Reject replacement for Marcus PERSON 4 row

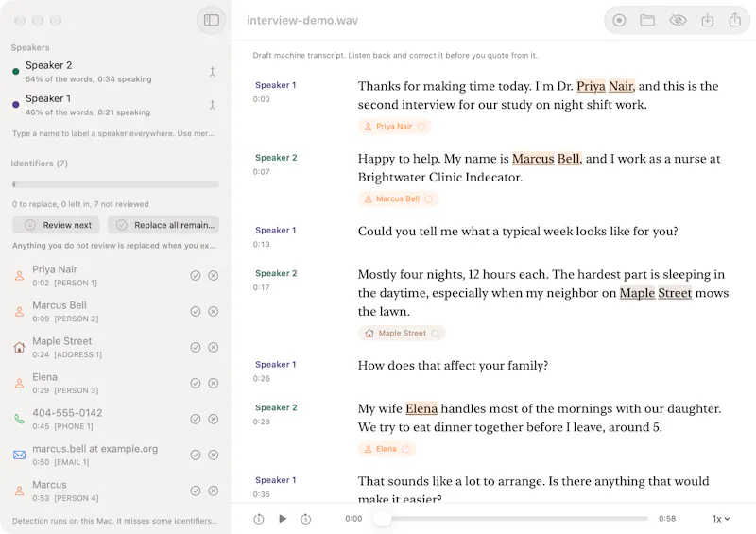[214, 491]
